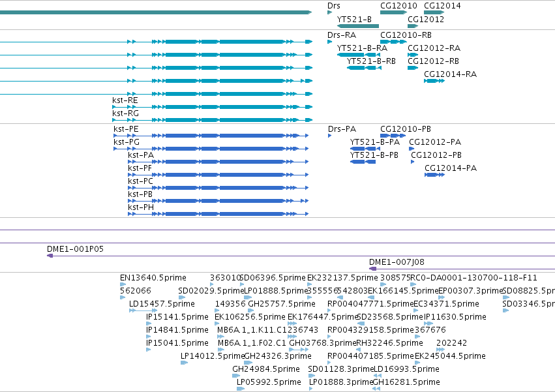Select the CG12010-RB transcript label
Viewport: 555px width, 392px height.
(x=406, y=35)
